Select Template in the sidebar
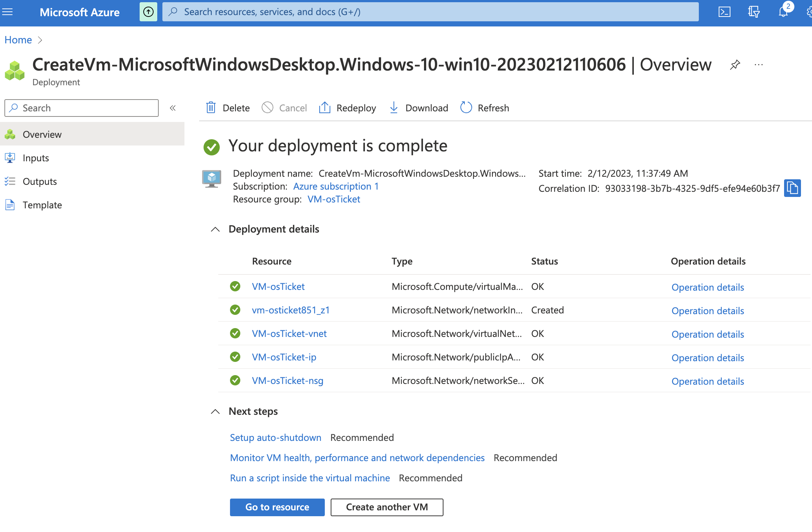This screenshot has height=532, width=812. pos(42,205)
